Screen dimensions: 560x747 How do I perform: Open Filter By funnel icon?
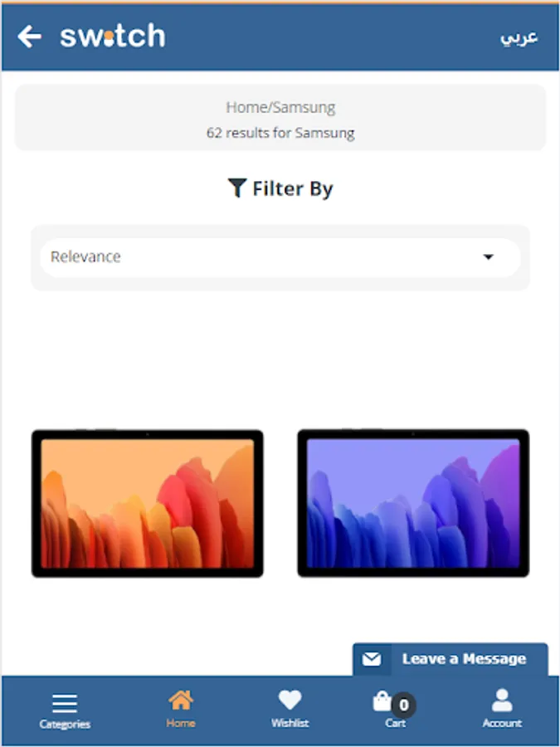click(x=236, y=188)
